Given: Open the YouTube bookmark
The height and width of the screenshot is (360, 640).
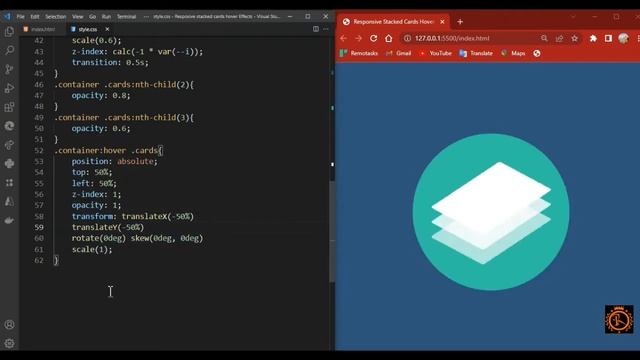Looking at the screenshot, I should pyautogui.click(x=436, y=53).
